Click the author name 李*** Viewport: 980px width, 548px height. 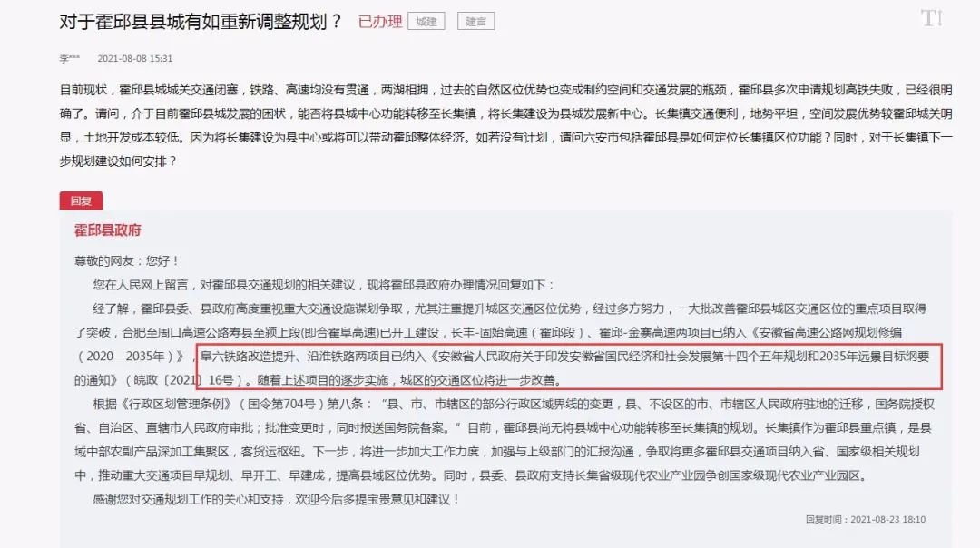point(69,58)
